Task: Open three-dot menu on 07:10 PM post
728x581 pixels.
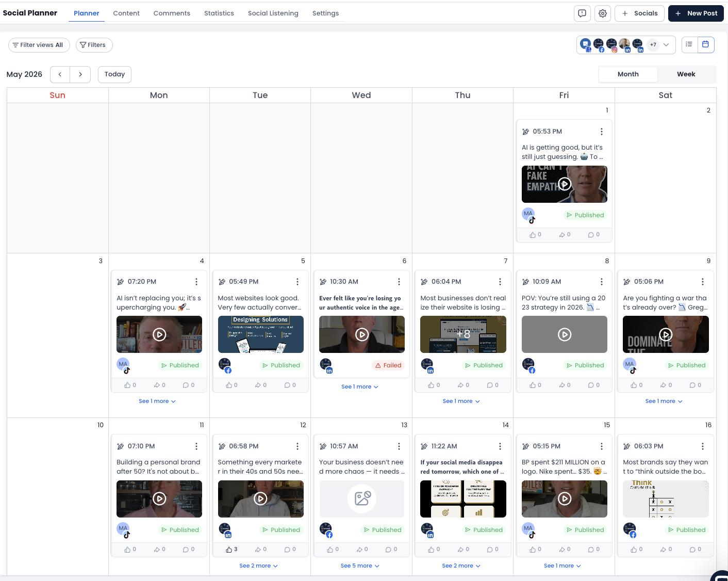Action: pos(196,446)
